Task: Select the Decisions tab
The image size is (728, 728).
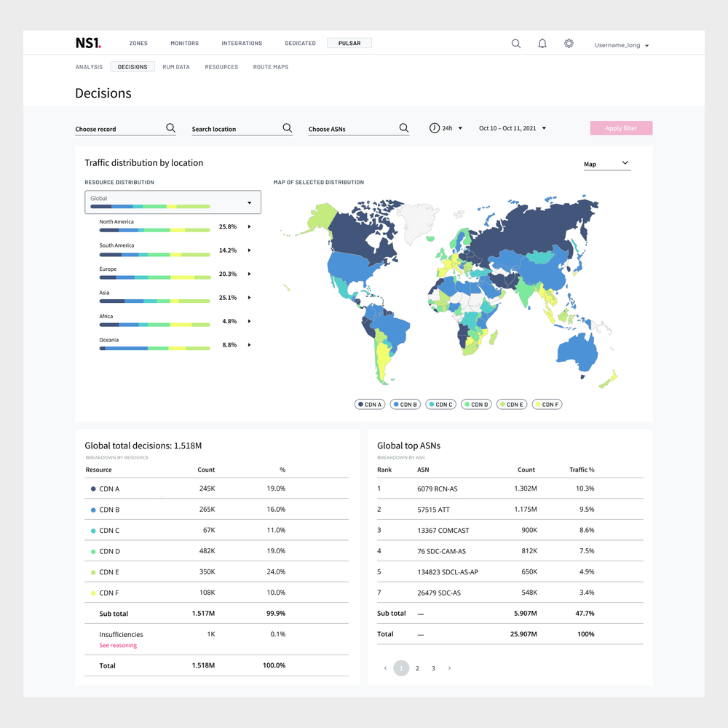Action: point(132,67)
